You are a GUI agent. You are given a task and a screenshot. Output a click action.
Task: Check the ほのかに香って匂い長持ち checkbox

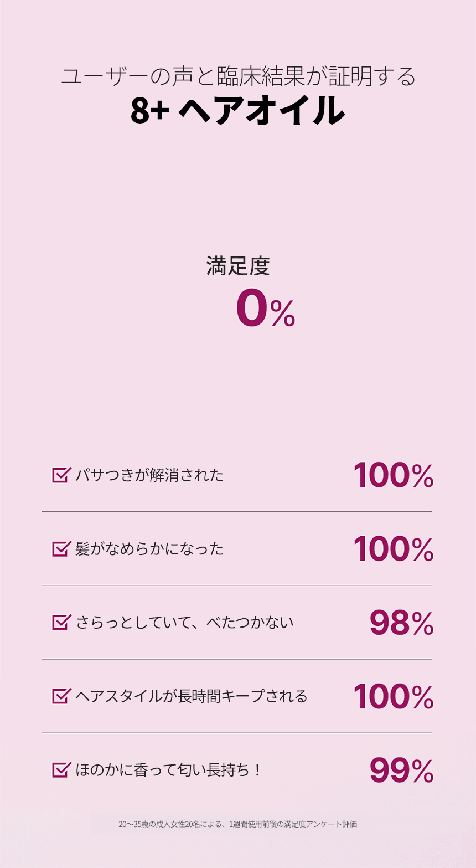[61, 770]
